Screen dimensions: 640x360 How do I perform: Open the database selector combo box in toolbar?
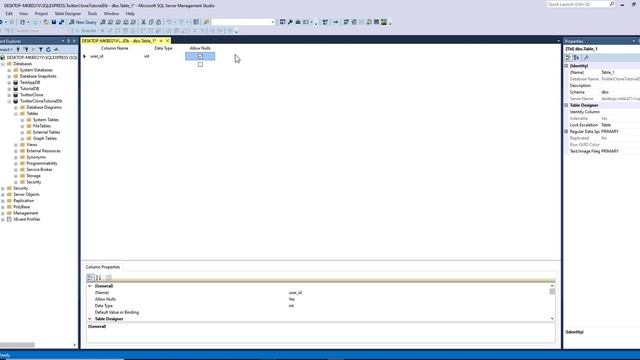point(243,22)
